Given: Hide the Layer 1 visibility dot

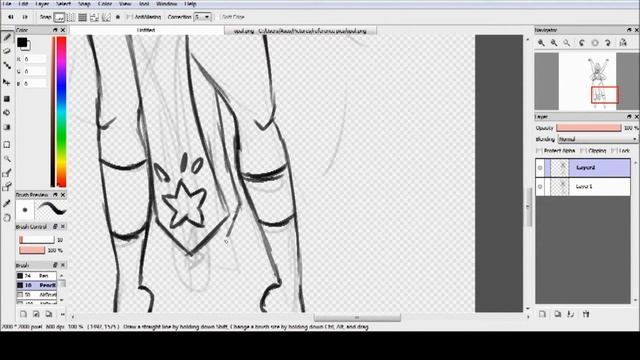Looking at the screenshot, I should [540, 187].
